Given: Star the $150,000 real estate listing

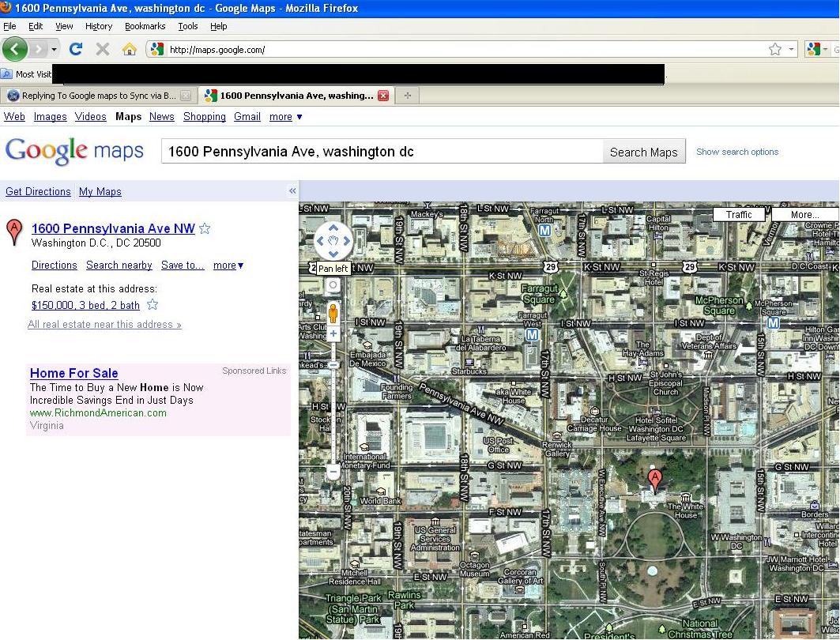Looking at the screenshot, I should [x=153, y=305].
